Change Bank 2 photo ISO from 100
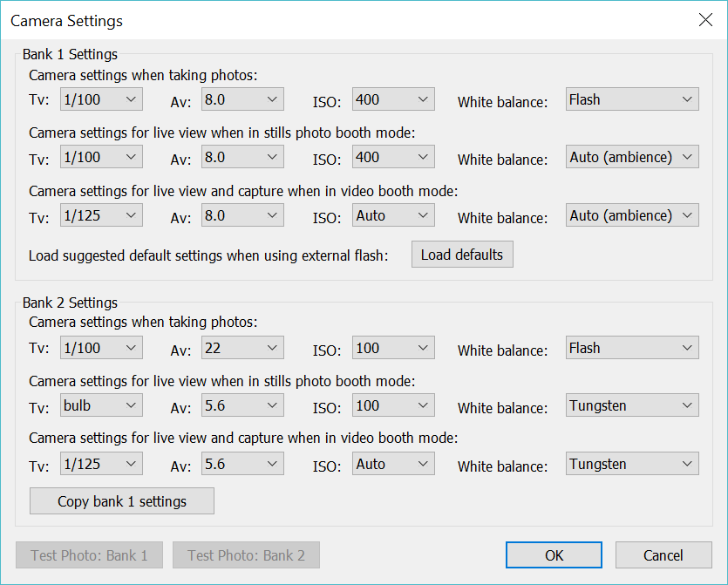This screenshot has width=728, height=585. (392, 347)
